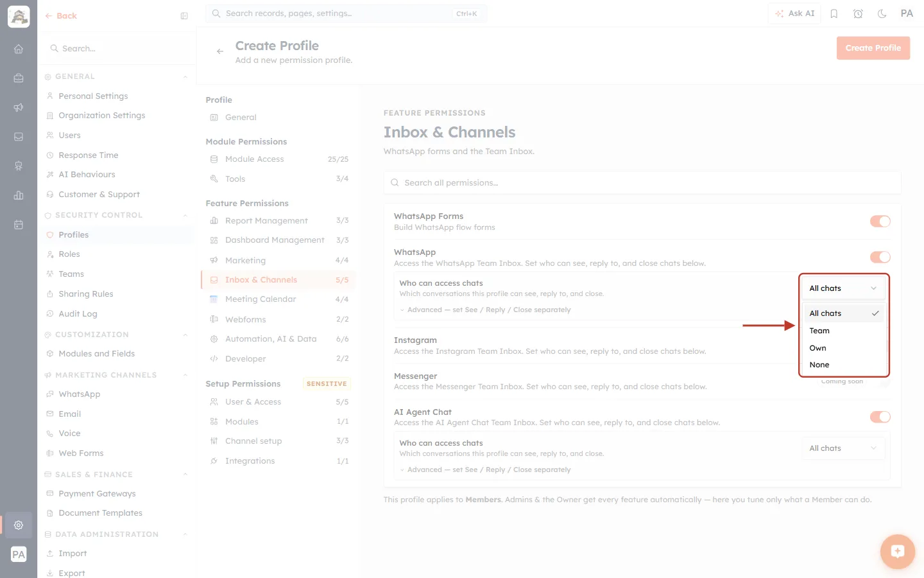924x578 pixels.
Task: Open Modules and Fields in sidebar
Action: [x=116, y=354]
